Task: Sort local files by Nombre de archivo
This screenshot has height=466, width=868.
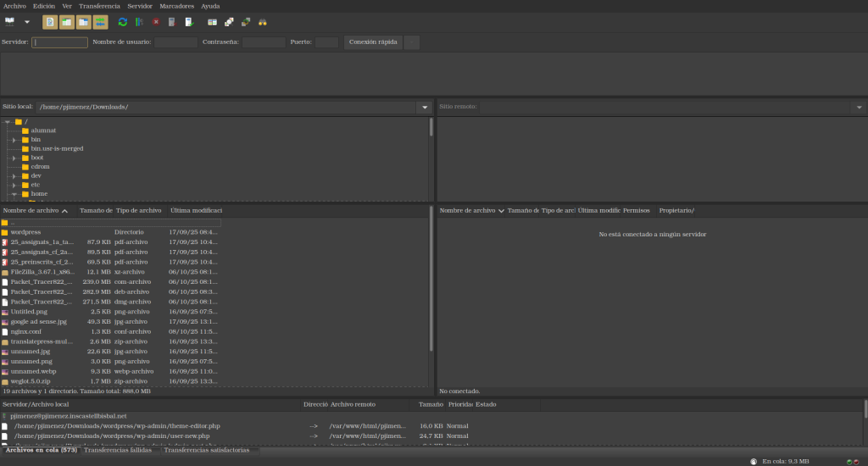Action: click(31, 210)
